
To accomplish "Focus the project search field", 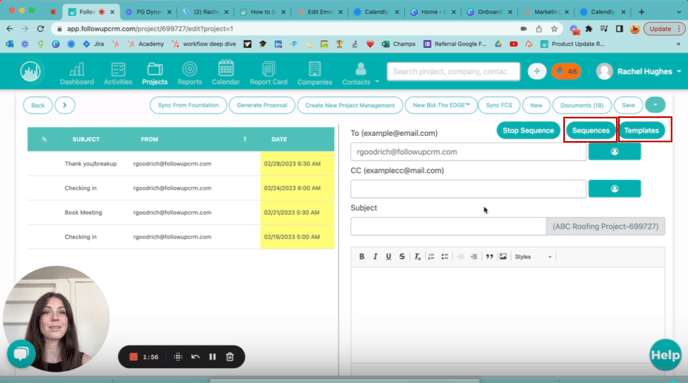I will pyautogui.click(x=453, y=71).
